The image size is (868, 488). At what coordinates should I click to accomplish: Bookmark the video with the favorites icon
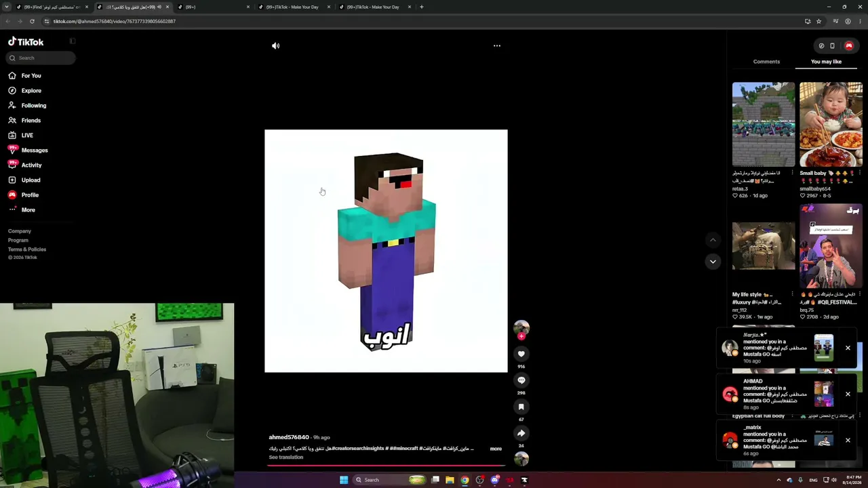tap(521, 407)
